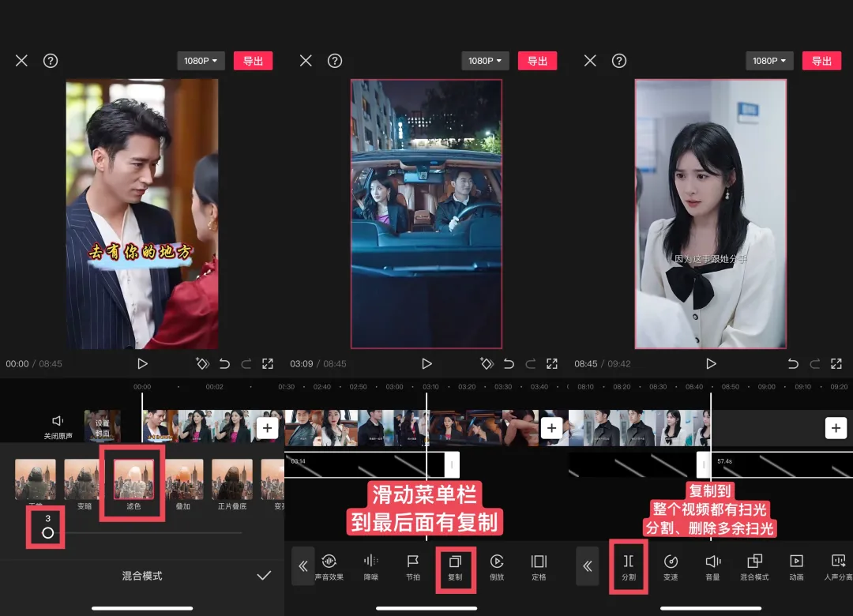The image size is (853, 616).
Task: Select the 57.4s overlay clip in right timeline
Action: click(775, 464)
